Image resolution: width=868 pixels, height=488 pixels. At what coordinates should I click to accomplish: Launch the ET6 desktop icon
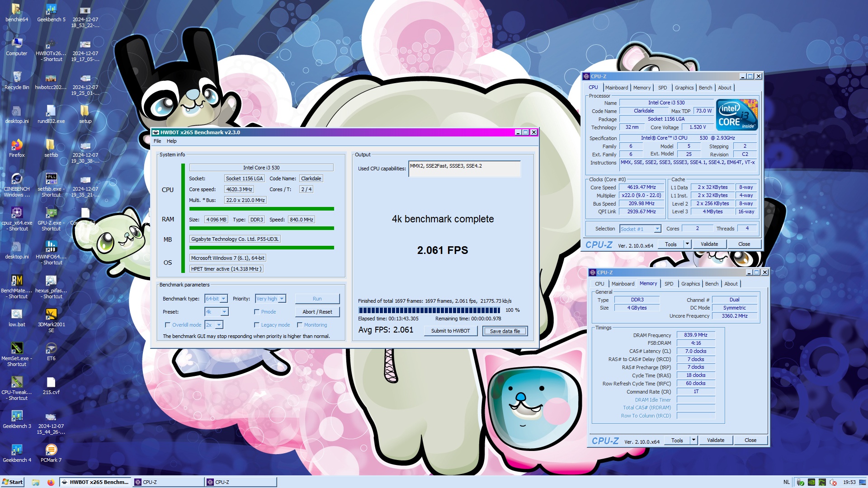coord(51,352)
